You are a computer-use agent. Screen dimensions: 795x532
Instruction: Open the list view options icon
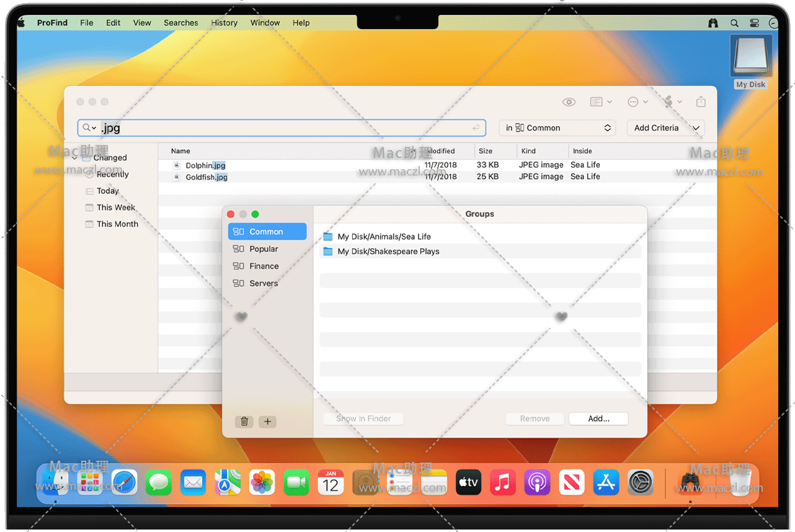pos(600,102)
